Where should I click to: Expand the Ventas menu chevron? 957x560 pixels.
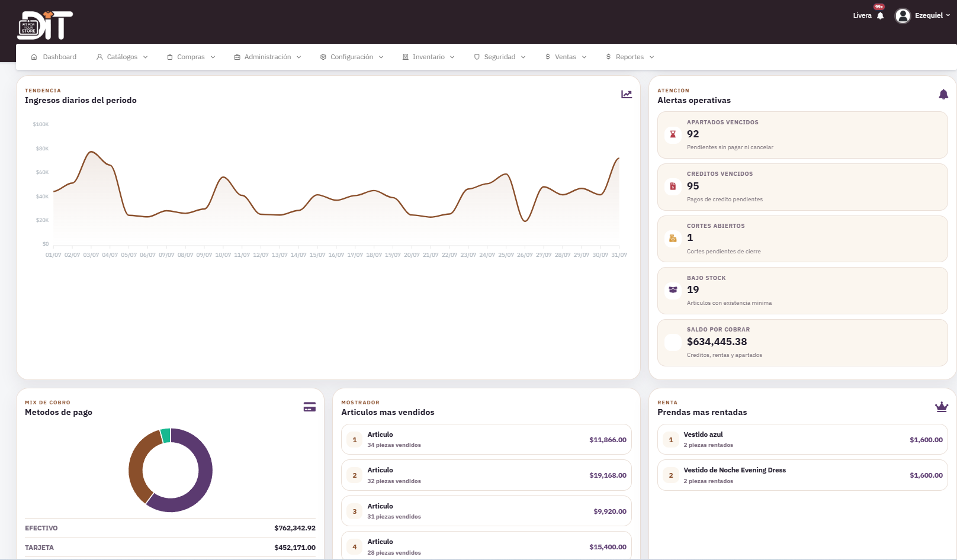[x=585, y=57]
